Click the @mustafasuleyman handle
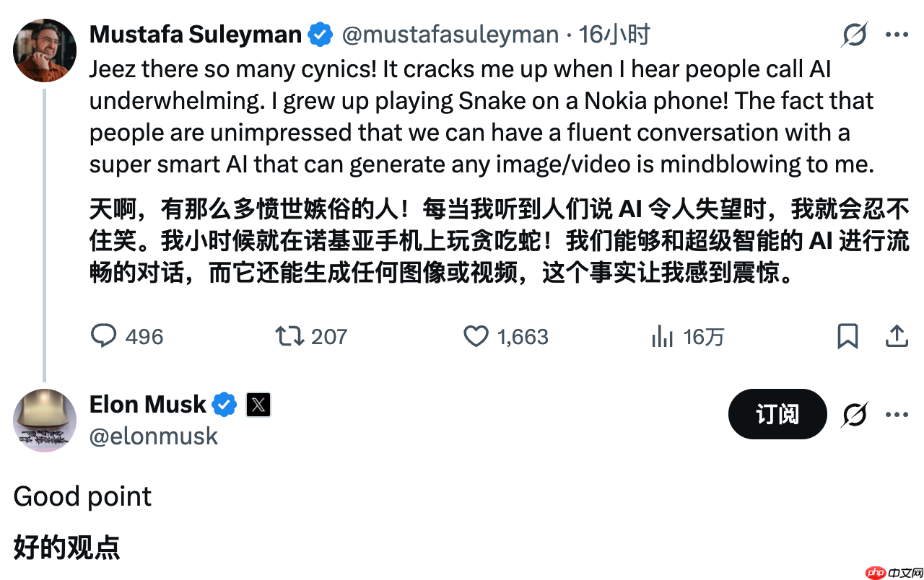The width and height of the screenshot is (924, 580). click(x=449, y=35)
